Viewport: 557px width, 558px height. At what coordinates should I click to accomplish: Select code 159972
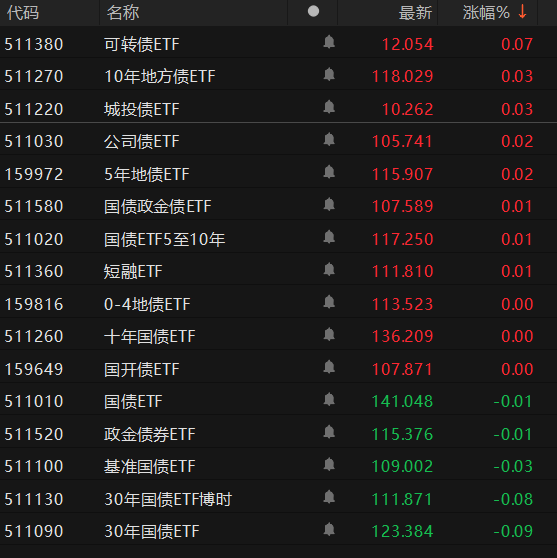pyautogui.click(x=34, y=174)
